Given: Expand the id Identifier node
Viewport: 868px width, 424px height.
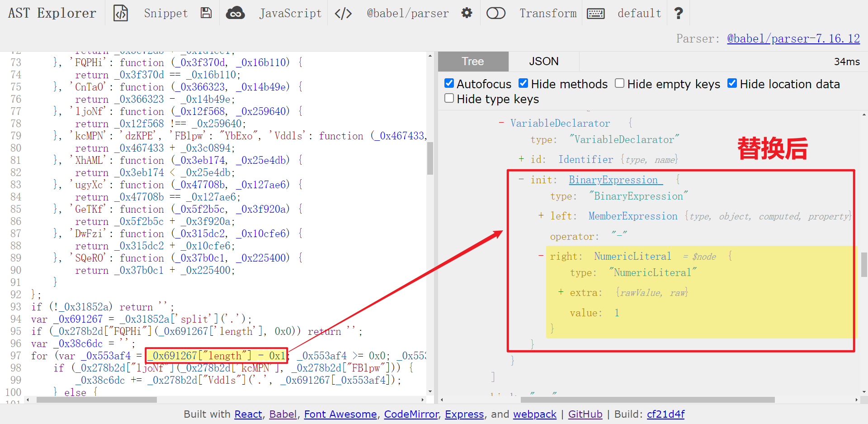Looking at the screenshot, I should coord(521,159).
